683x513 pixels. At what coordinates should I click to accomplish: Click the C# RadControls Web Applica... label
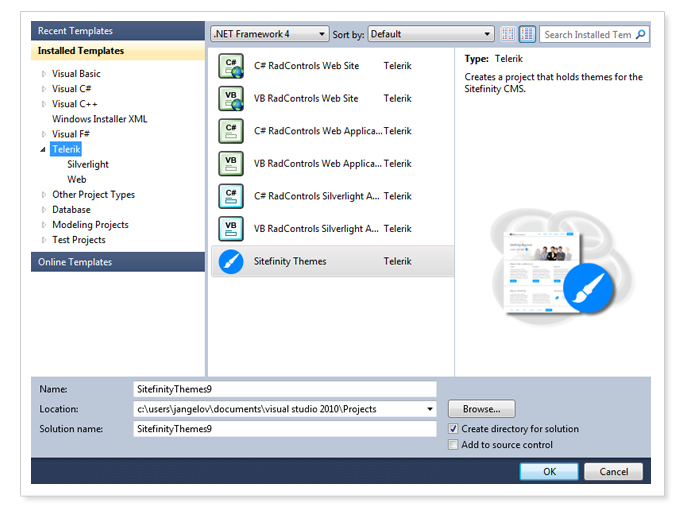[318, 131]
